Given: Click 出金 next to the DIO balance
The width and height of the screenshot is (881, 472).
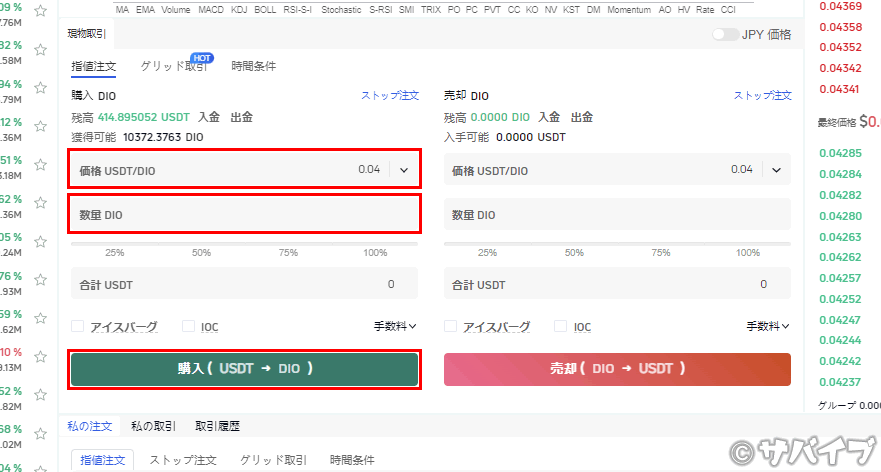Looking at the screenshot, I should 582,117.
